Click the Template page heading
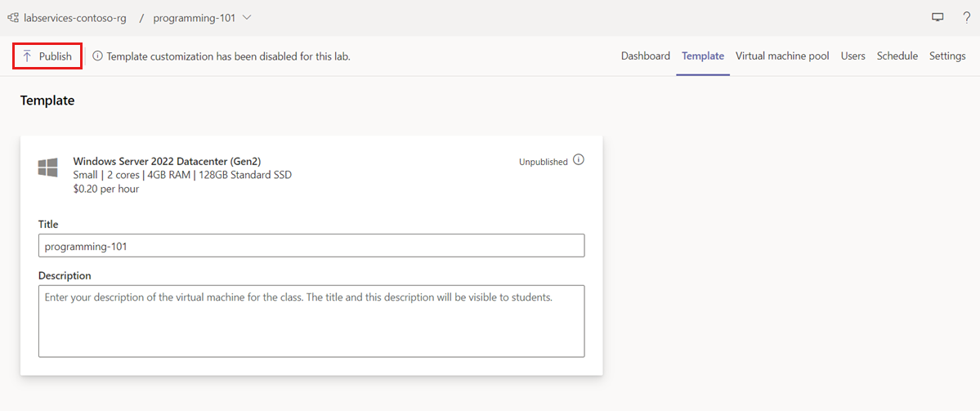The width and height of the screenshot is (980, 411). [x=47, y=100]
